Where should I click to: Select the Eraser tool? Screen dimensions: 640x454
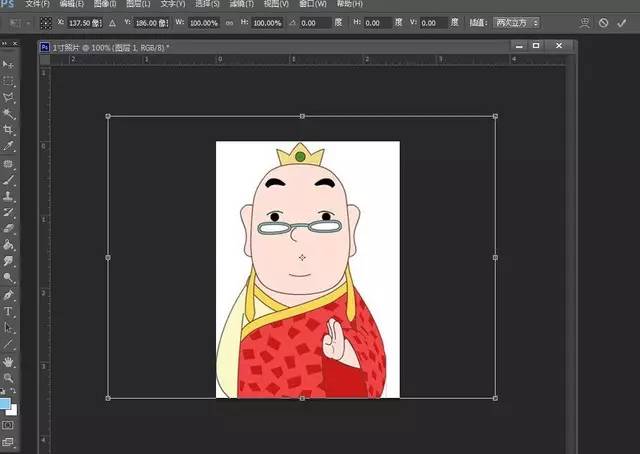coord(8,229)
